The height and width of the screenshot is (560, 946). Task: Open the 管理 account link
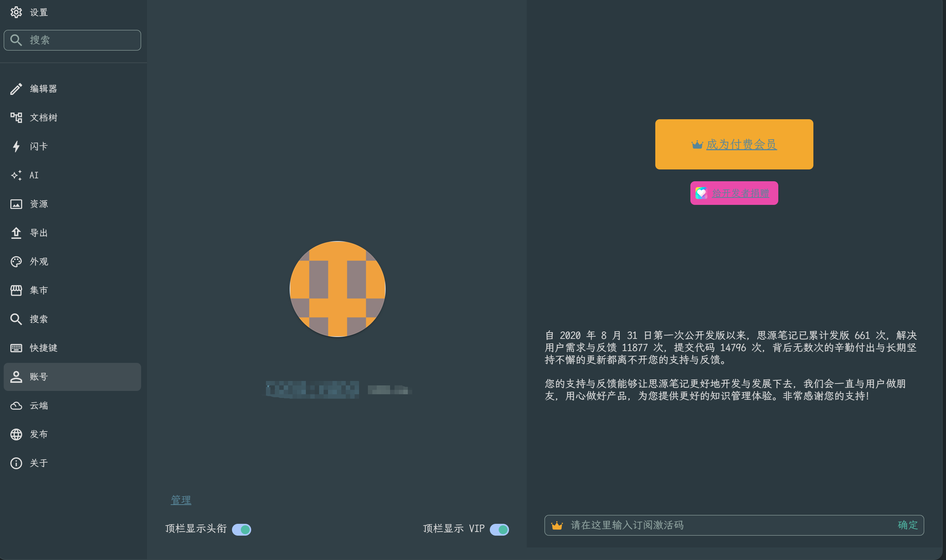181,500
